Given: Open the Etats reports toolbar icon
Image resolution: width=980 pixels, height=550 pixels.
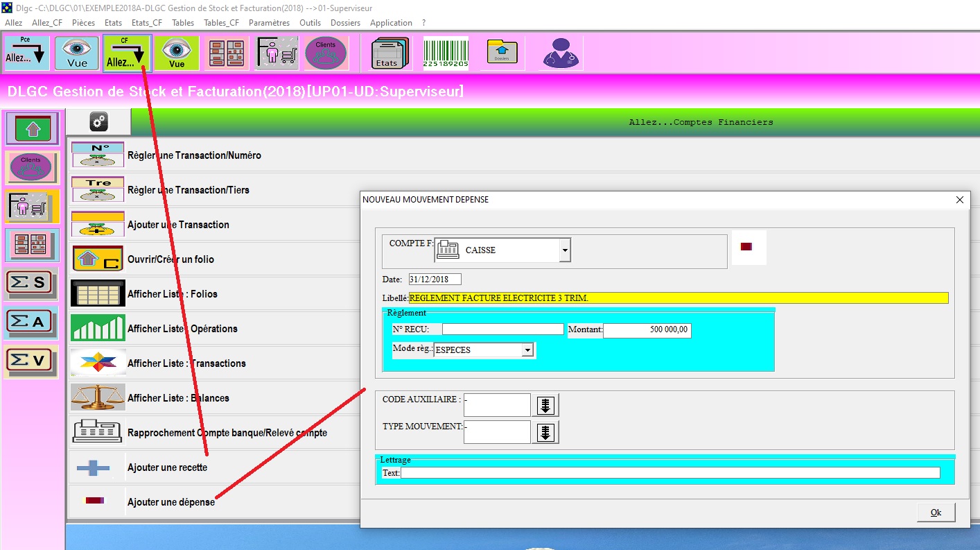Looking at the screenshot, I should click(390, 53).
